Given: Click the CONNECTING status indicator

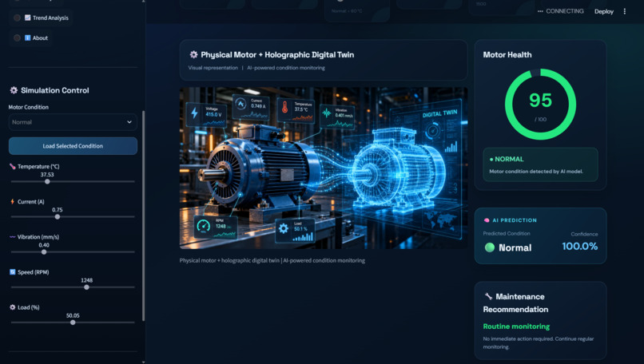Looking at the screenshot, I should click(561, 11).
